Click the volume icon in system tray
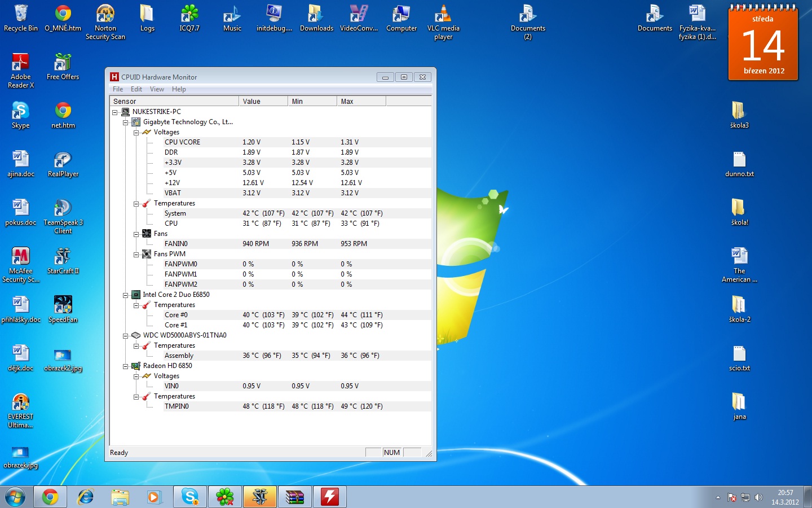Screen dimensions: 812x508 point(758,497)
